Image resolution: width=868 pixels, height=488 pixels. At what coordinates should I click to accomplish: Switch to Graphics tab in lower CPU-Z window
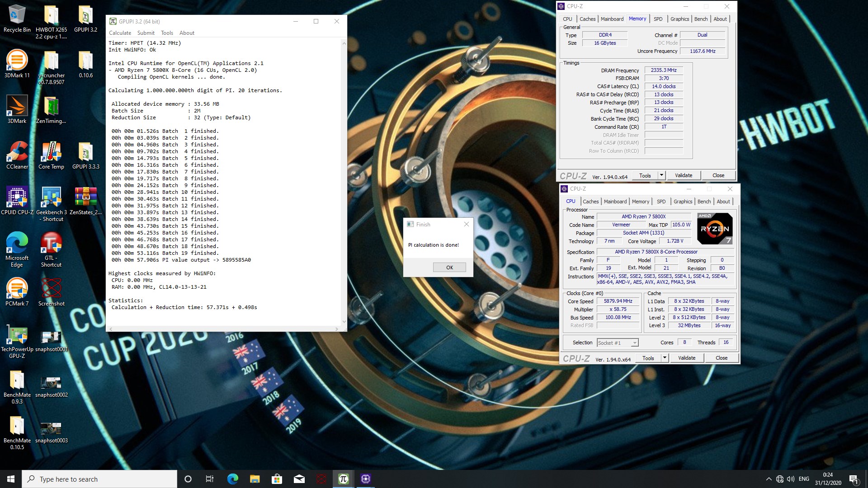tap(683, 202)
